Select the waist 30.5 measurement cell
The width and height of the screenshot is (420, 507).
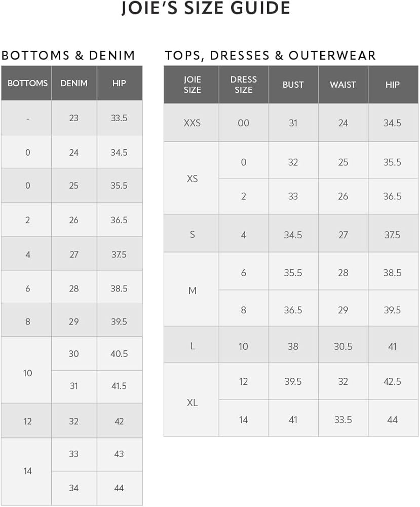coord(343,346)
